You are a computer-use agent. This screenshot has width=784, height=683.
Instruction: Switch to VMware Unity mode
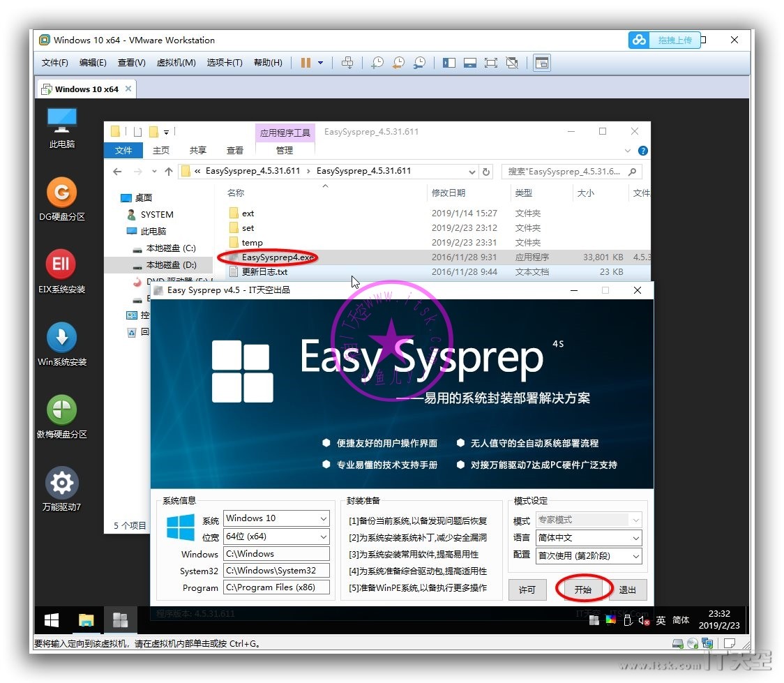point(512,63)
